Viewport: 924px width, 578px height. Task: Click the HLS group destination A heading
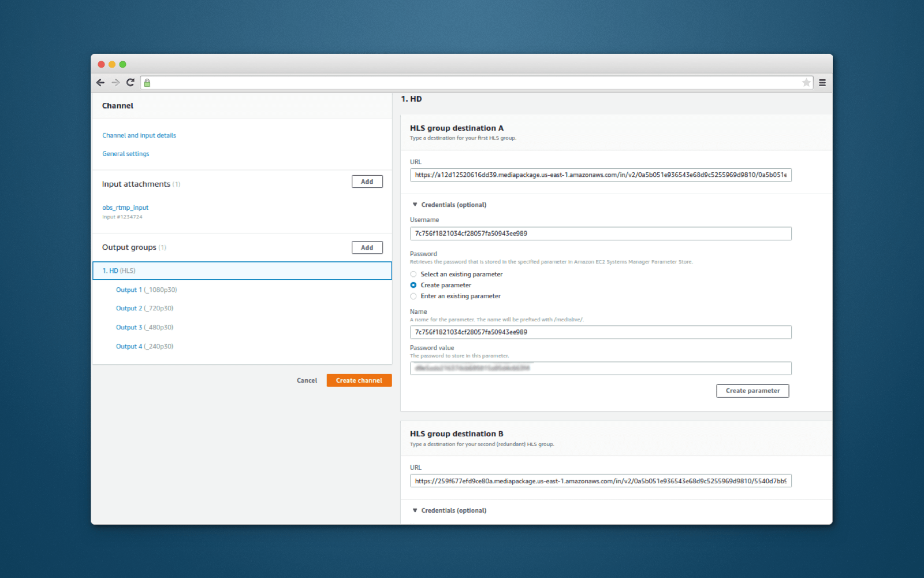(457, 128)
